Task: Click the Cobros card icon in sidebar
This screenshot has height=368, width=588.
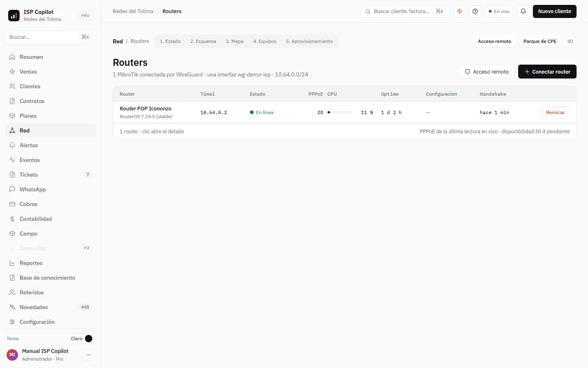Action: tap(12, 204)
